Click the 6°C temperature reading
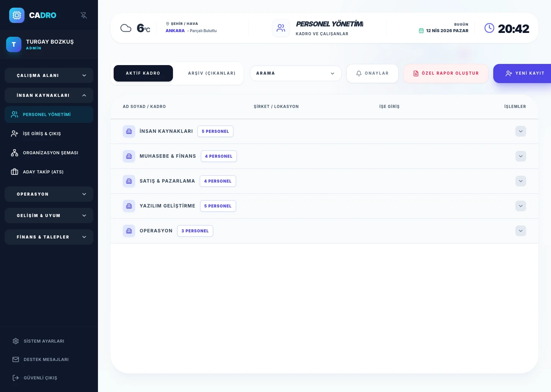The width and height of the screenshot is (551, 392). click(143, 28)
